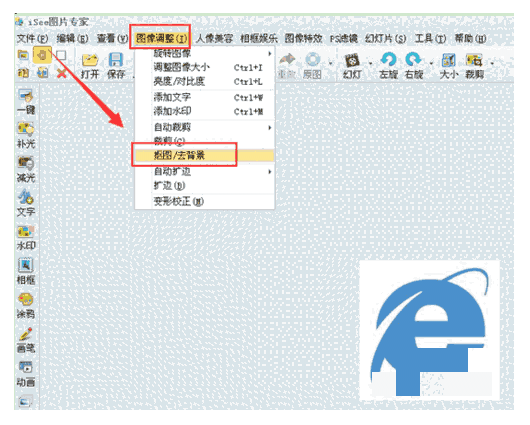This screenshot has width=530, height=425.
Task: Select 抠图/去背景 menu entry
Action: pos(205,155)
